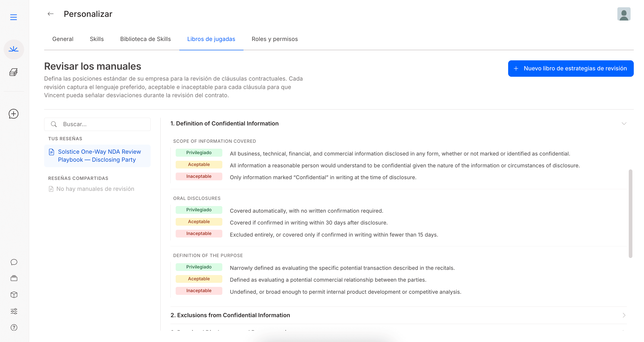Image resolution: width=644 pixels, height=342 pixels.
Task: Open the Vincent home logo icon
Action: pyautogui.click(x=14, y=49)
